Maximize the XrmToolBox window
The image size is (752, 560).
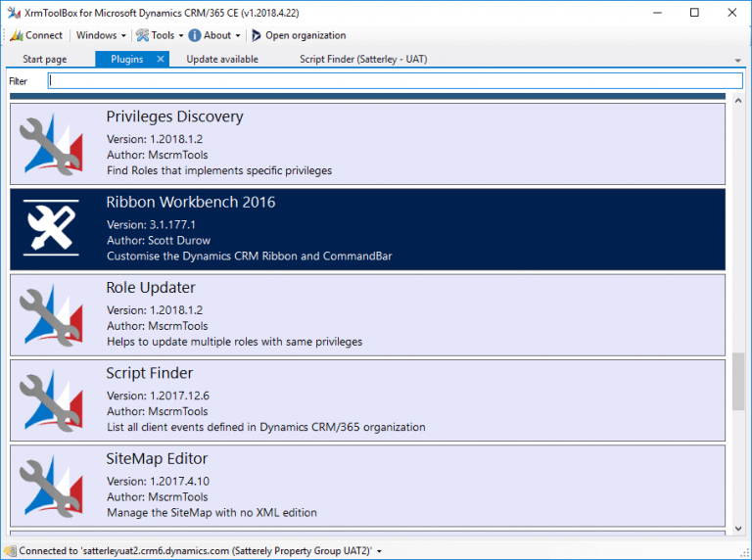tap(694, 13)
